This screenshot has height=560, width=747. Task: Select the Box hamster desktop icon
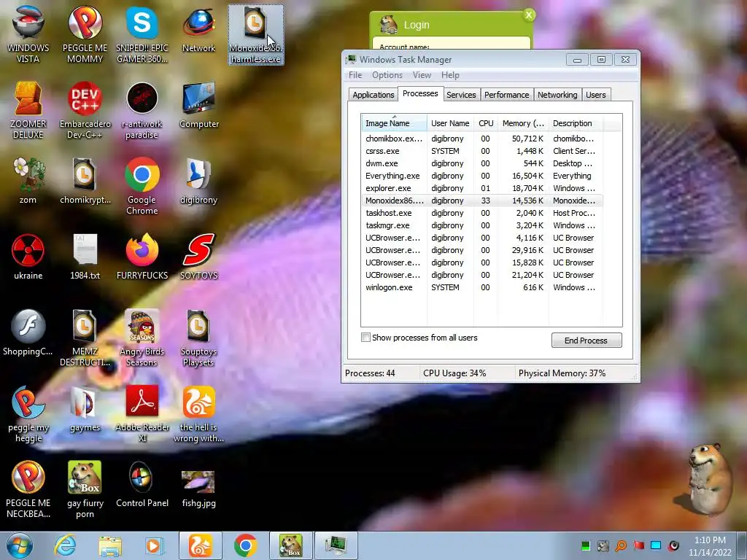[x=85, y=489]
